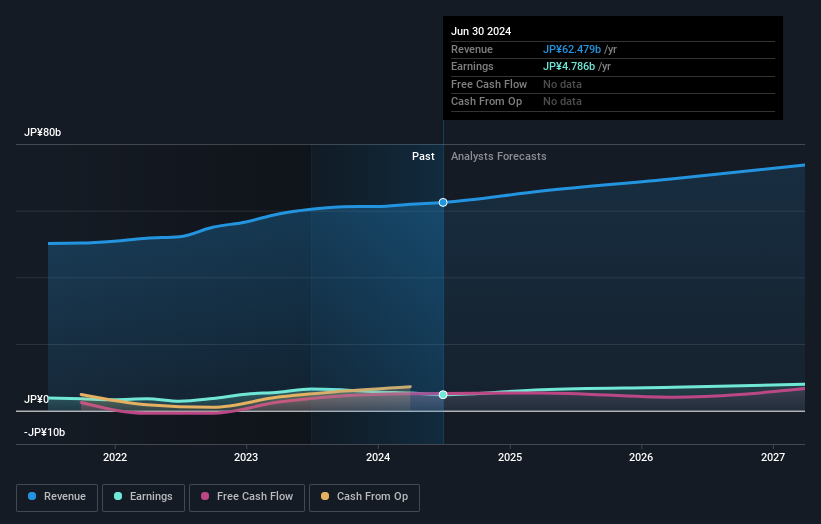This screenshot has height=524, width=821.
Task: Click the tooltip Revenue row label
Action: 472,49
